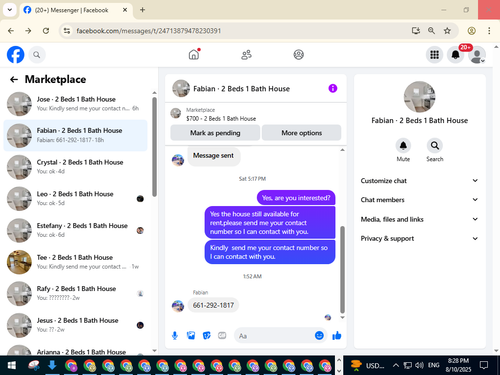This screenshot has width=500, height=375.
Task: Expand Media, files and links section
Action: 419,219
